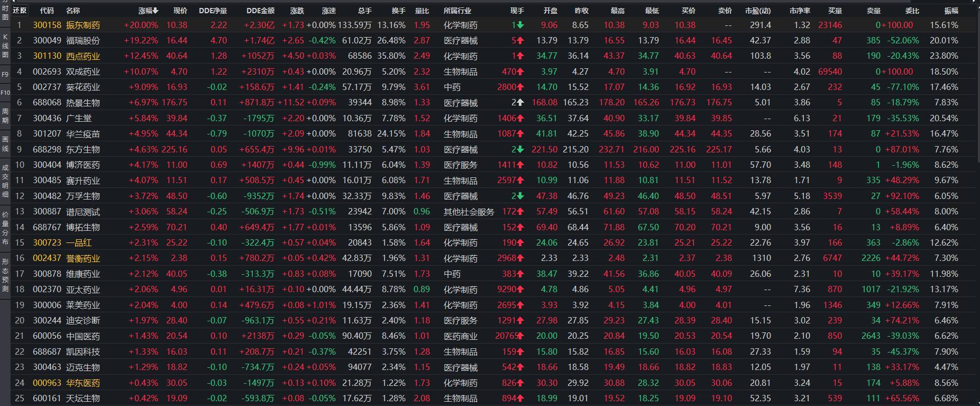Screen dimensions: 980x406
Task: Sort by 买量 column header
Action: 835,11
